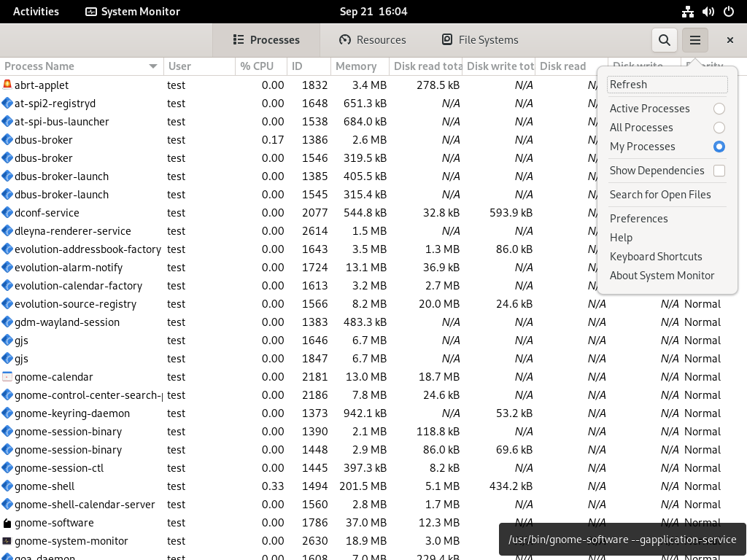Viewport: 747px width, 560px height.
Task: Choose Refresh from the menu
Action: pyautogui.click(x=667, y=85)
